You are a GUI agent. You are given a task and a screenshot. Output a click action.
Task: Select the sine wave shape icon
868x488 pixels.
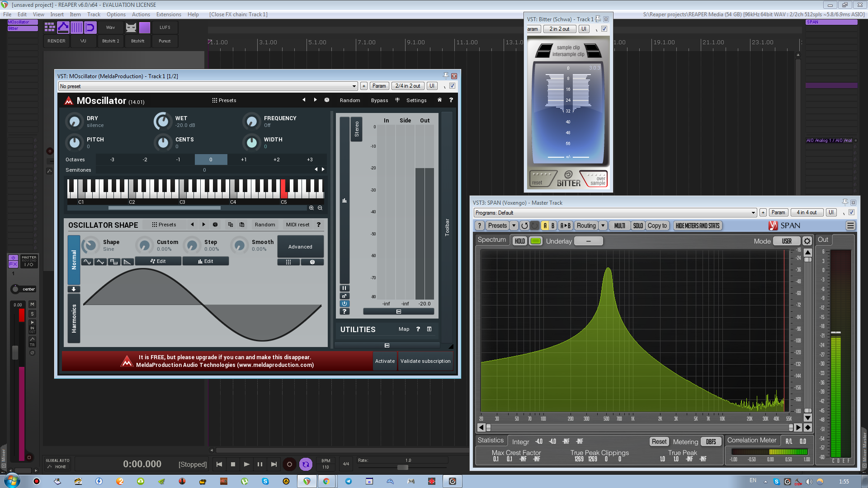pyautogui.click(x=87, y=262)
